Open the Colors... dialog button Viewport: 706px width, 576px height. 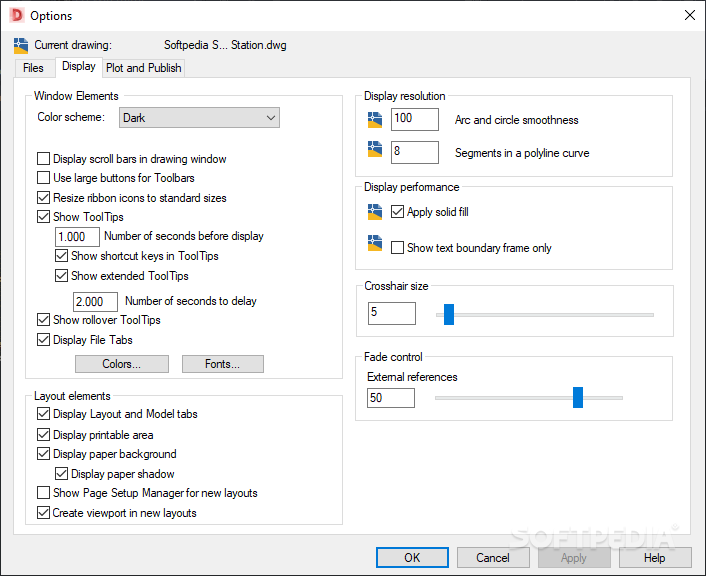[122, 364]
